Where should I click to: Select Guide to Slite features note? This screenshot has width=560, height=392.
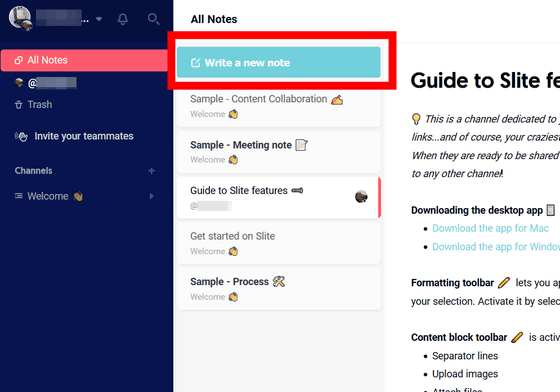pos(279,197)
